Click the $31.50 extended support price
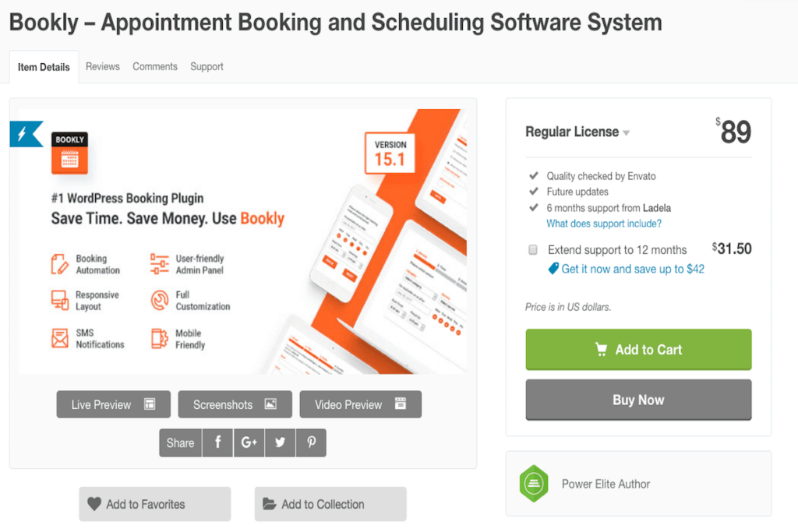Screen dimensions: 798x532 click(732, 248)
